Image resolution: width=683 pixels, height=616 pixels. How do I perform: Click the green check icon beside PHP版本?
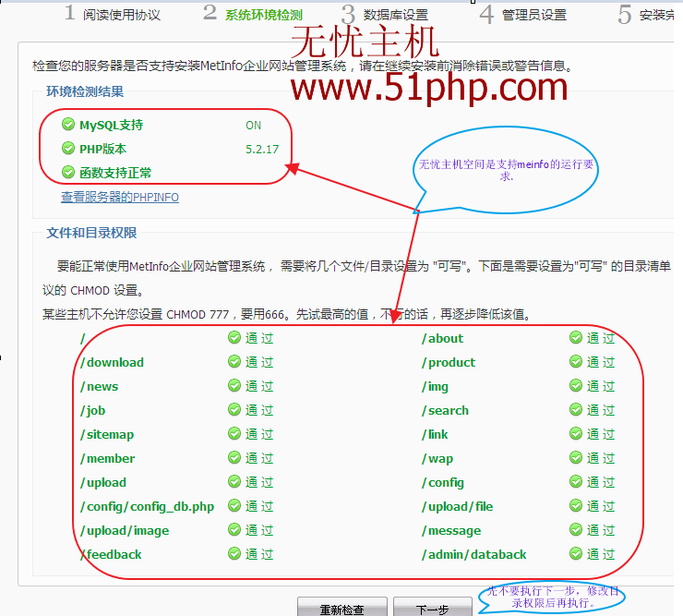(67, 149)
